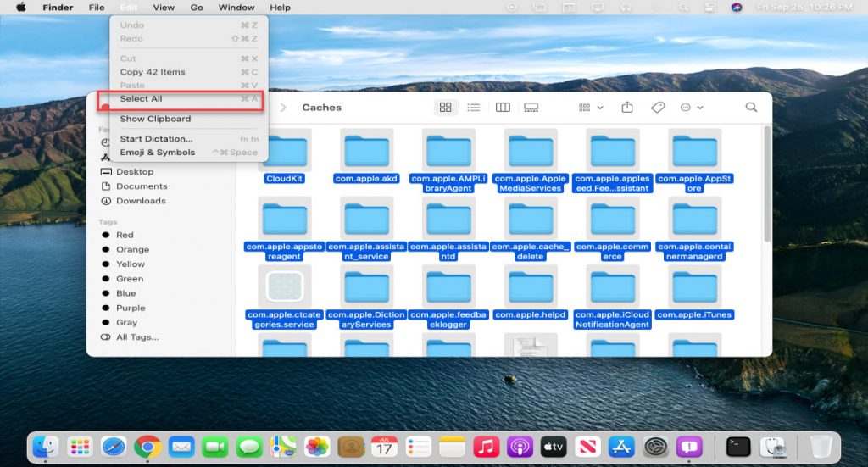Open the Group By dropdown
This screenshot has height=467, width=868.
591,108
